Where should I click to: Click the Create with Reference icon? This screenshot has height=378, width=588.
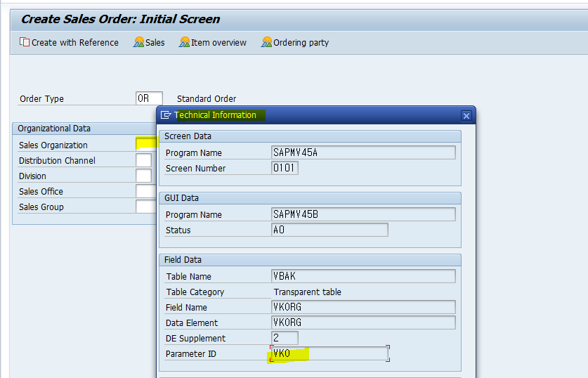pos(25,42)
